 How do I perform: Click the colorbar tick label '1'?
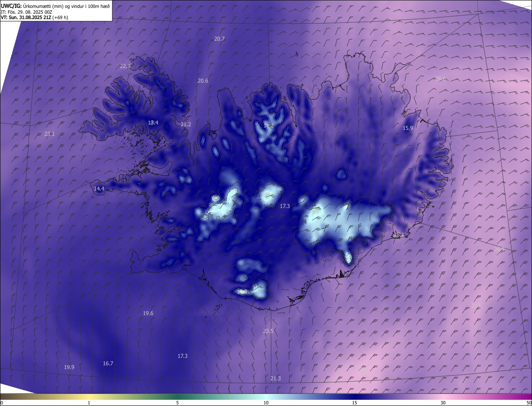89,403
